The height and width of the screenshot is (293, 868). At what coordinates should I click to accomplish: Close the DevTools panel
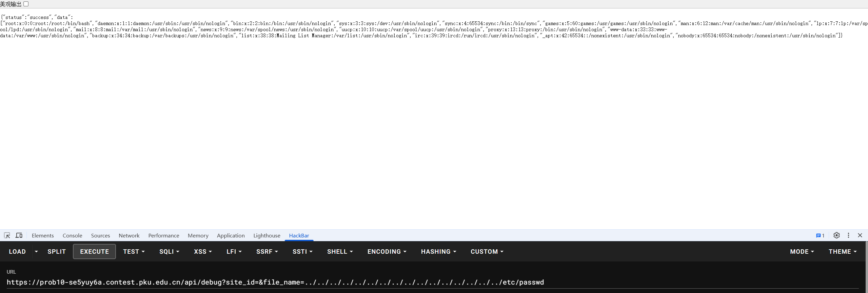point(860,235)
